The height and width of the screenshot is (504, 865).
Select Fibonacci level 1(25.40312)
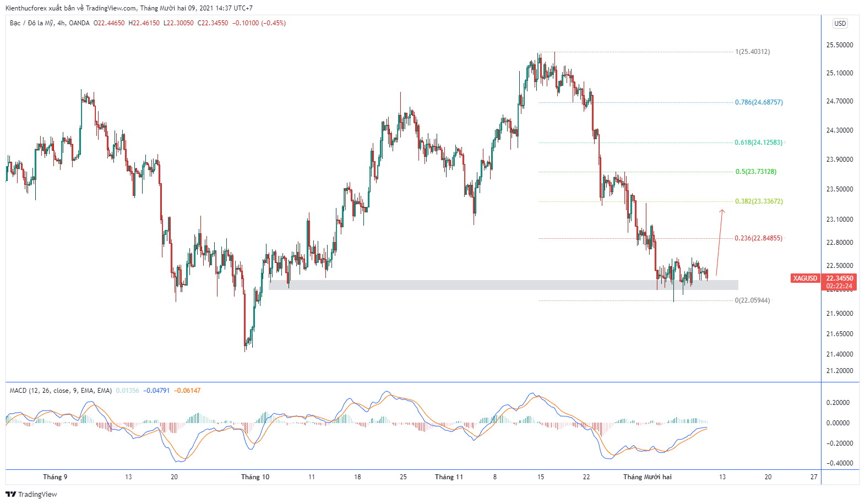tap(753, 52)
